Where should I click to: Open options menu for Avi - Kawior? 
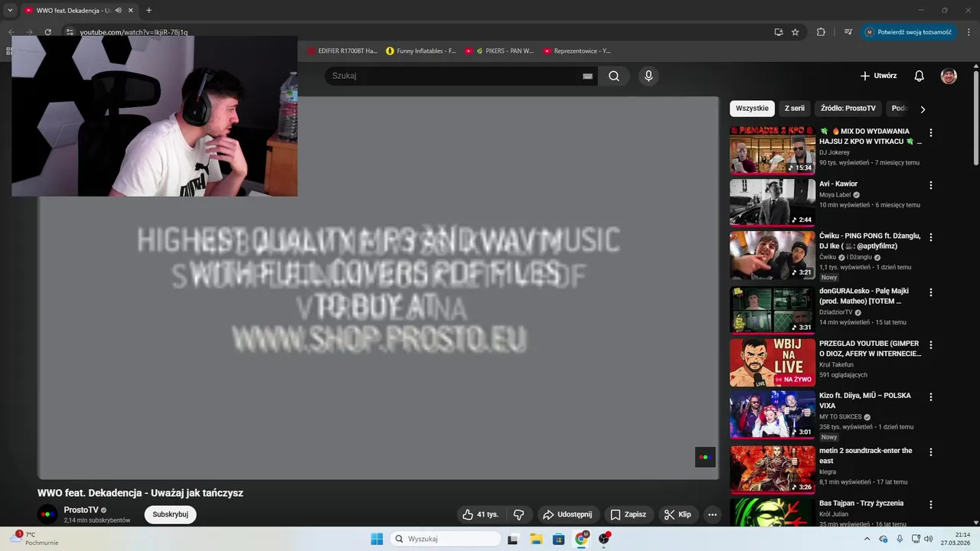coord(931,185)
